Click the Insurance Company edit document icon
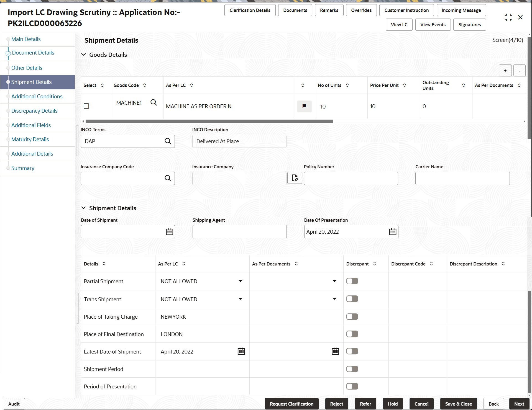The height and width of the screenshot is (410, 532). point(295,178)
